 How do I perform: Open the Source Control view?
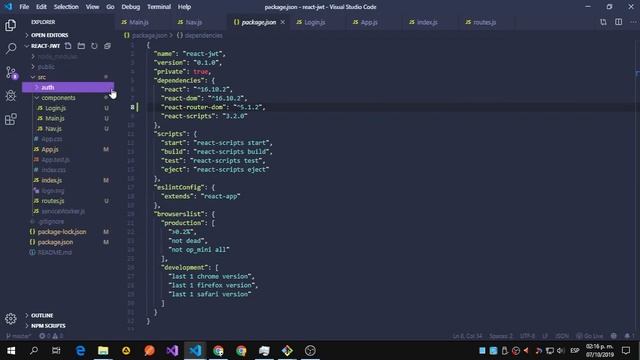(11, 73)
